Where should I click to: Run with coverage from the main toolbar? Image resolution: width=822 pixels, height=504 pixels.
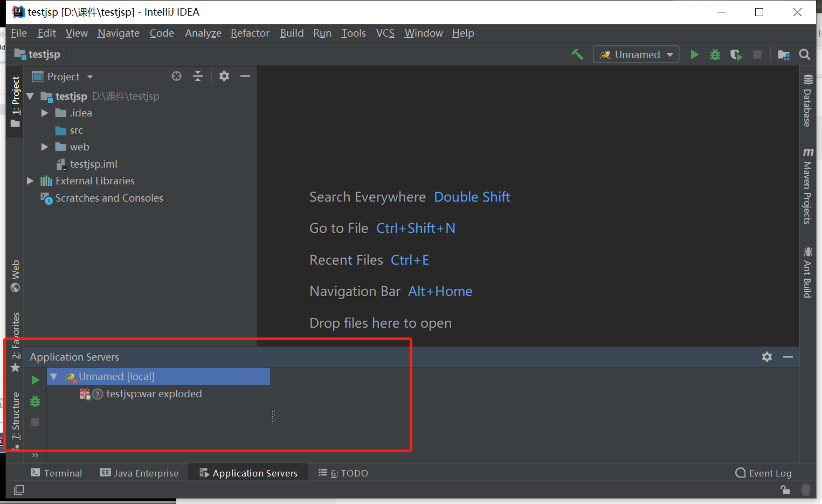click(736, 54)
